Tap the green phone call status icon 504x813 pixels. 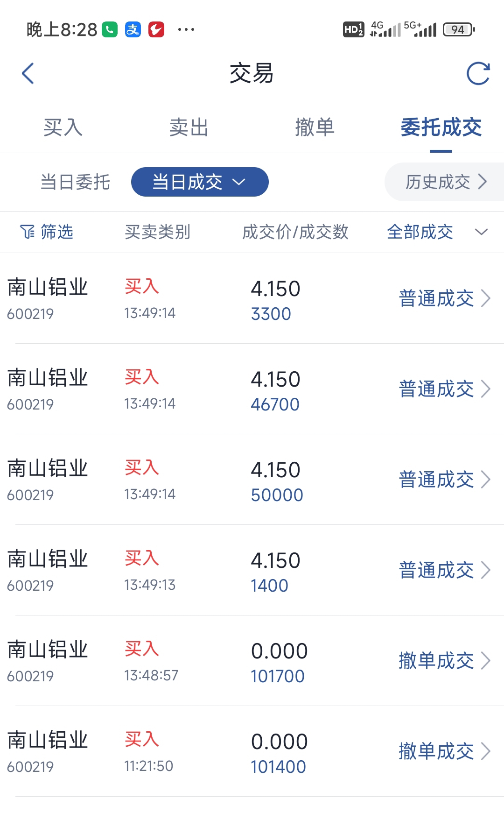[x=110, y=29]
